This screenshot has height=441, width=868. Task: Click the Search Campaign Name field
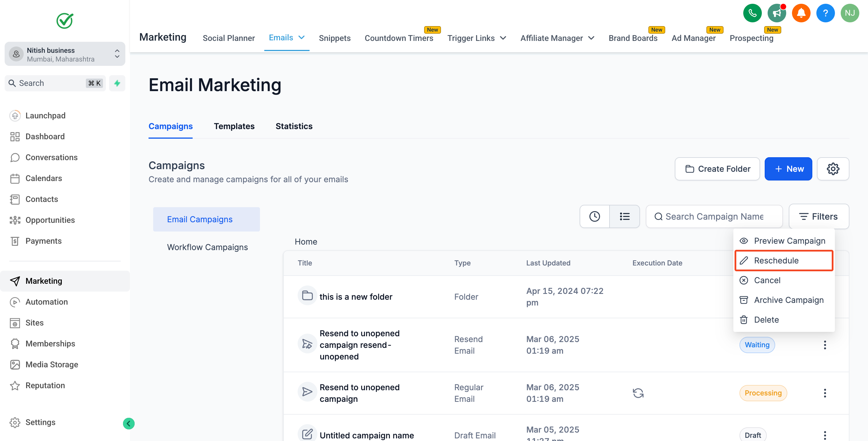714,216
